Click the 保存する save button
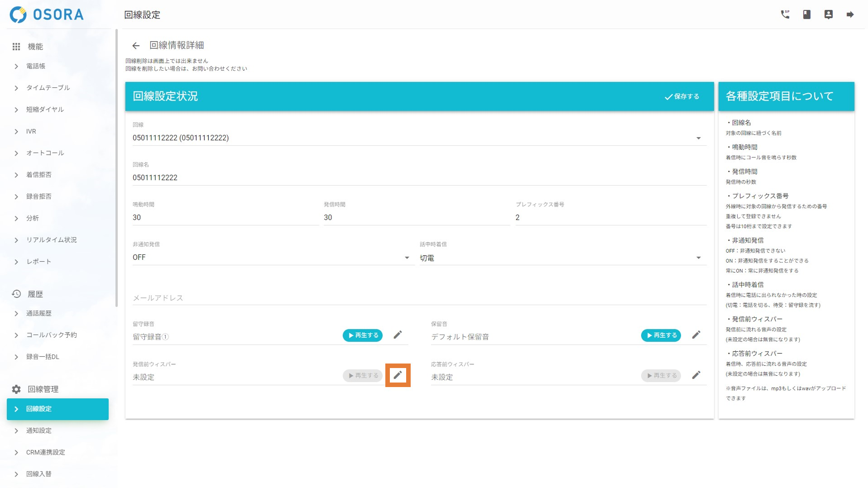 (681, 96)
